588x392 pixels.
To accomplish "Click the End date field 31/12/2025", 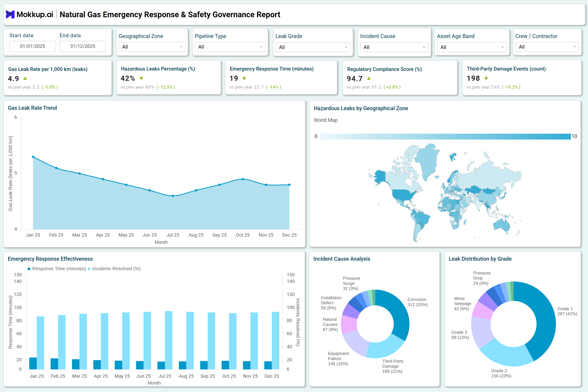I will [83, 46].
